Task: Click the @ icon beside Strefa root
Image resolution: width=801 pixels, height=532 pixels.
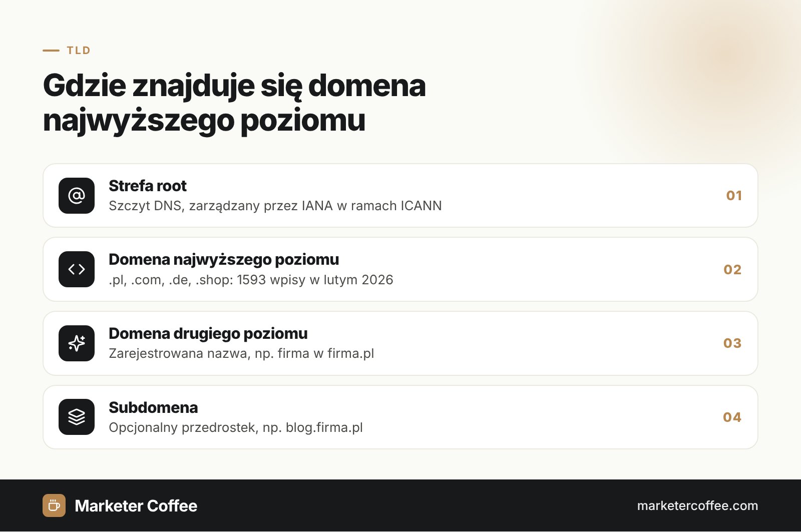Action: click(77, 196)
